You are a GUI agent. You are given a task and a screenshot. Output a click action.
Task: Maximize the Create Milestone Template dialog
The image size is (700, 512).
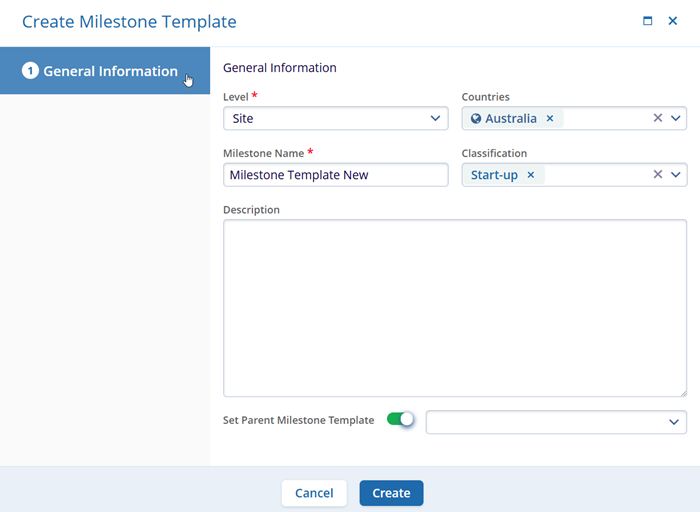648,21
